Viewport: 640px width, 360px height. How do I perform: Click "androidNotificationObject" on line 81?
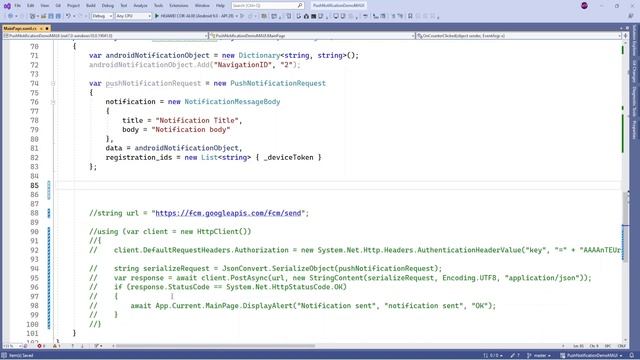[187, 148]
